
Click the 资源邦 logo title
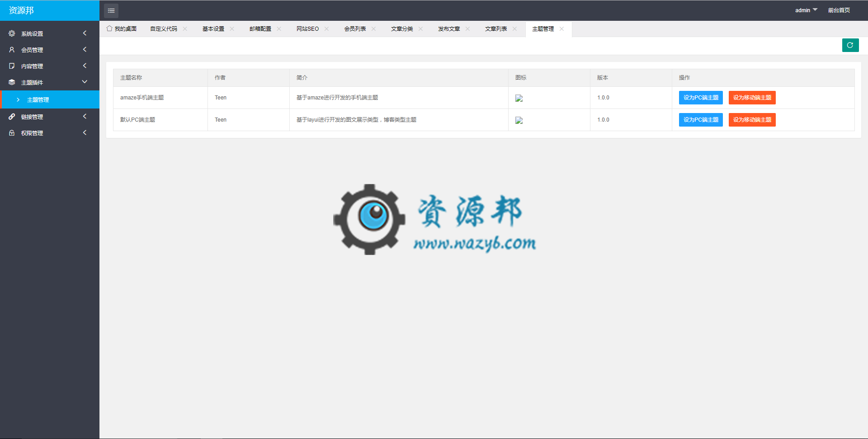click(21, 10)
